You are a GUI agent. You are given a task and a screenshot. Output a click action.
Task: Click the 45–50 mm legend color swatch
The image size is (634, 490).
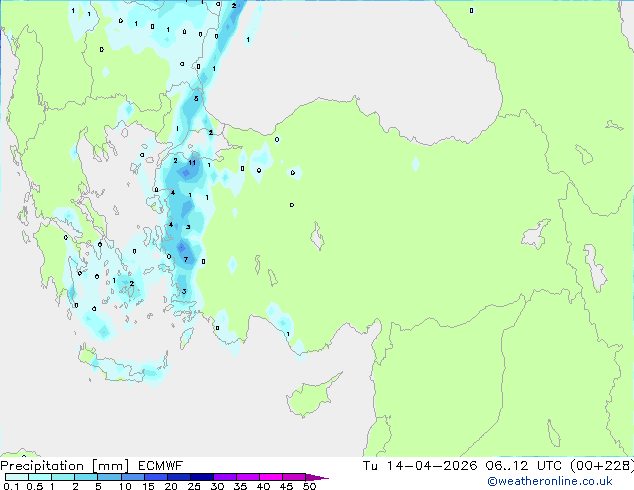[x=294, y=477]
